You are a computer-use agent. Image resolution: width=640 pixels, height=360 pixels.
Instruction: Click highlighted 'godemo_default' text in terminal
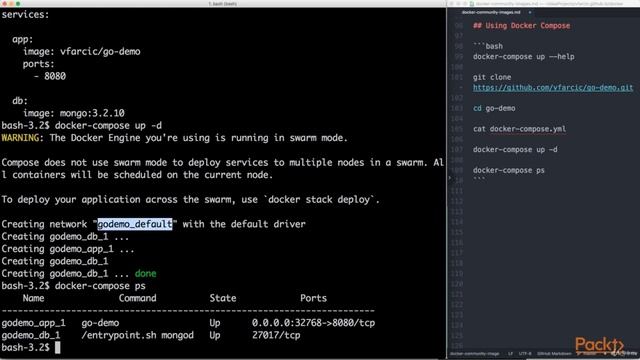(x=135, y=224)
